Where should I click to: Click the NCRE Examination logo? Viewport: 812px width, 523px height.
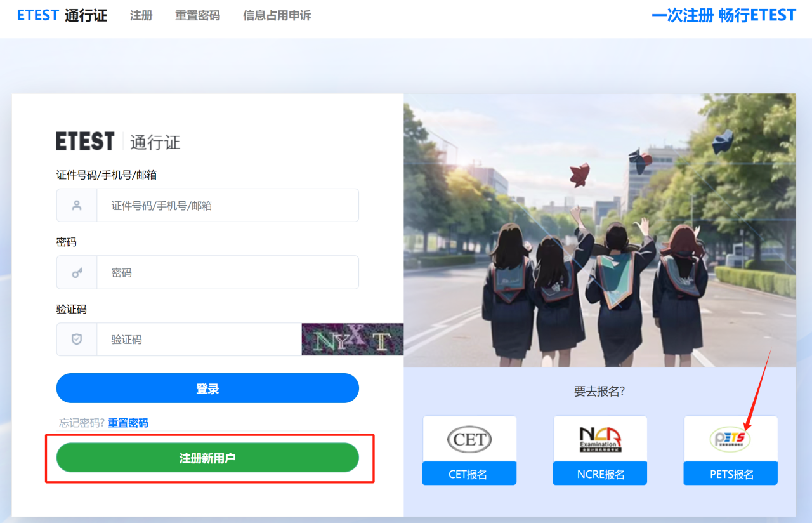(x=600, y=439)
